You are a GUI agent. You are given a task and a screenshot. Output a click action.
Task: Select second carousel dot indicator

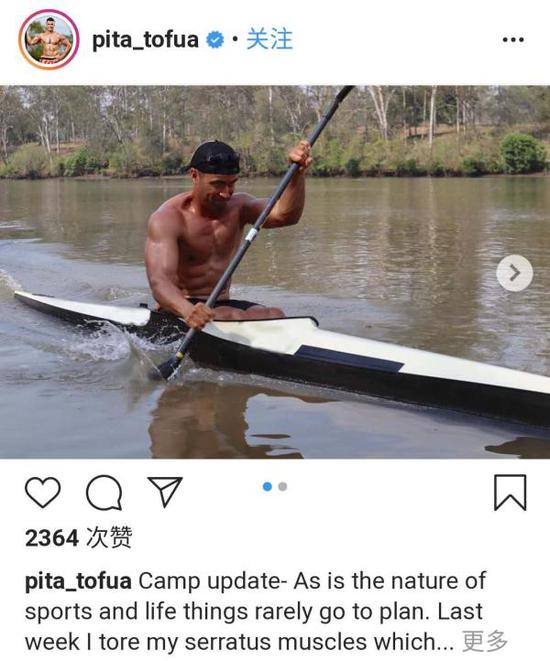[x=283, y=486]
